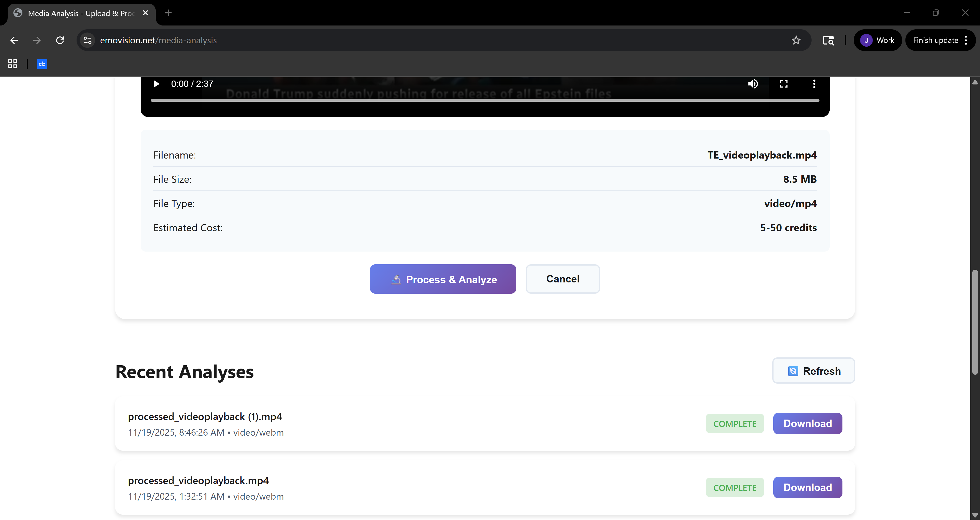Open a new browser tab
The width and height of the screenshot is (980, 520).
point(168,12)
